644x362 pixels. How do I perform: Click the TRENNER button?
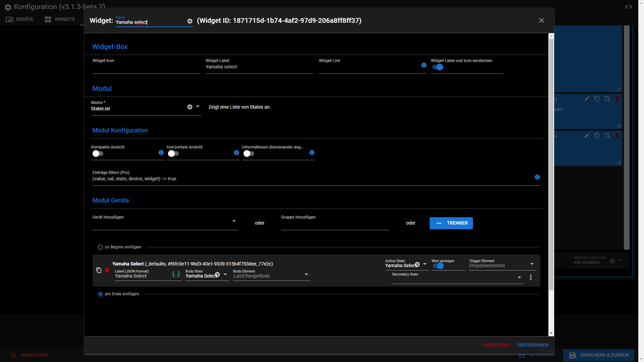point(451,223)
